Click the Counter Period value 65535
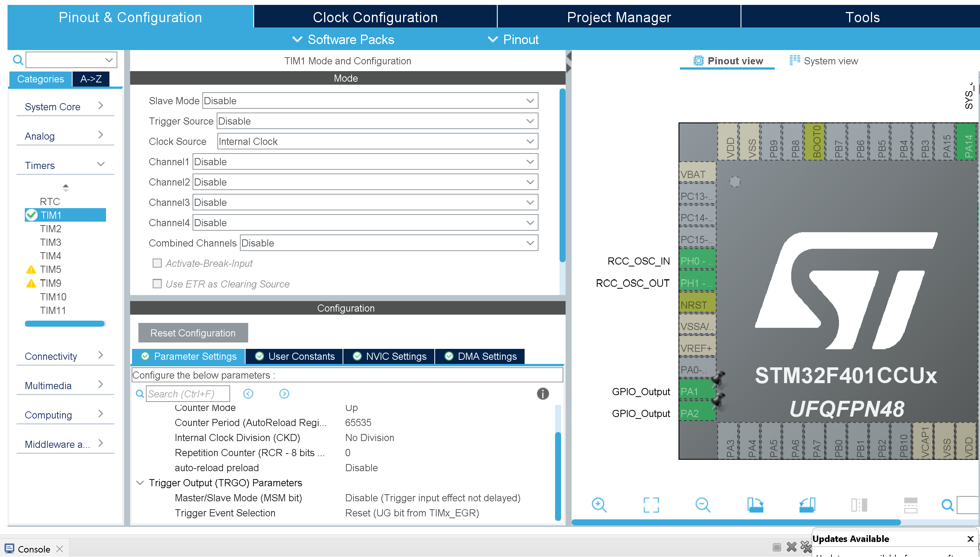 coord(358,423)
